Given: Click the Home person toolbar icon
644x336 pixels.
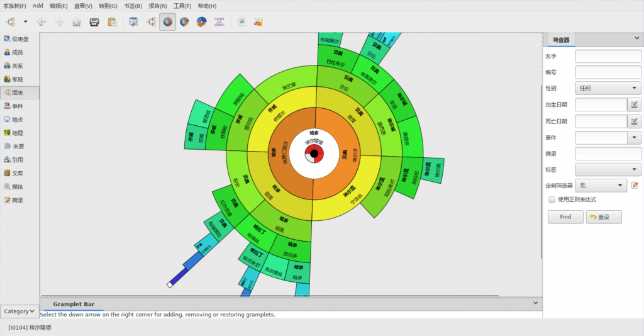Looking at the screenshot, I should 77,22.
